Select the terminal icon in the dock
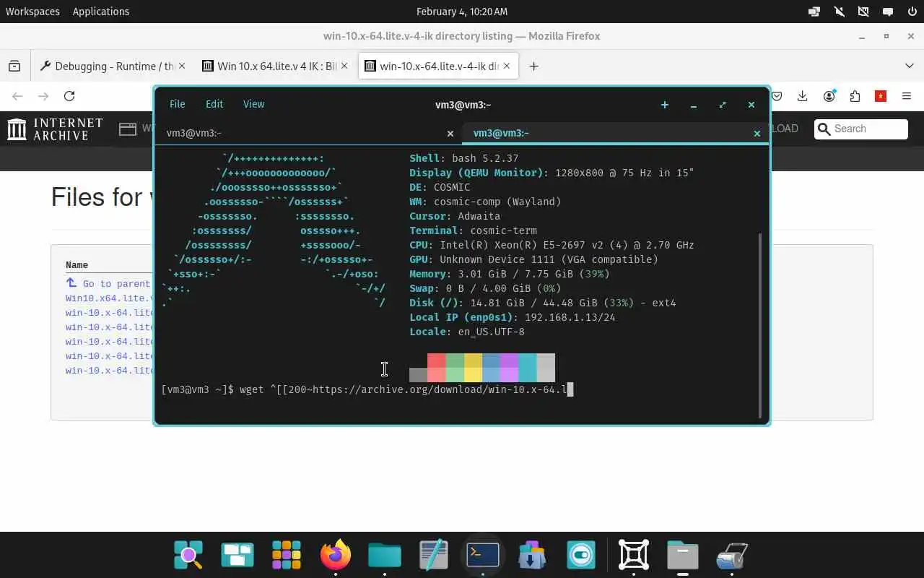The width and height of the screenshot is (924, 578). 483,555
